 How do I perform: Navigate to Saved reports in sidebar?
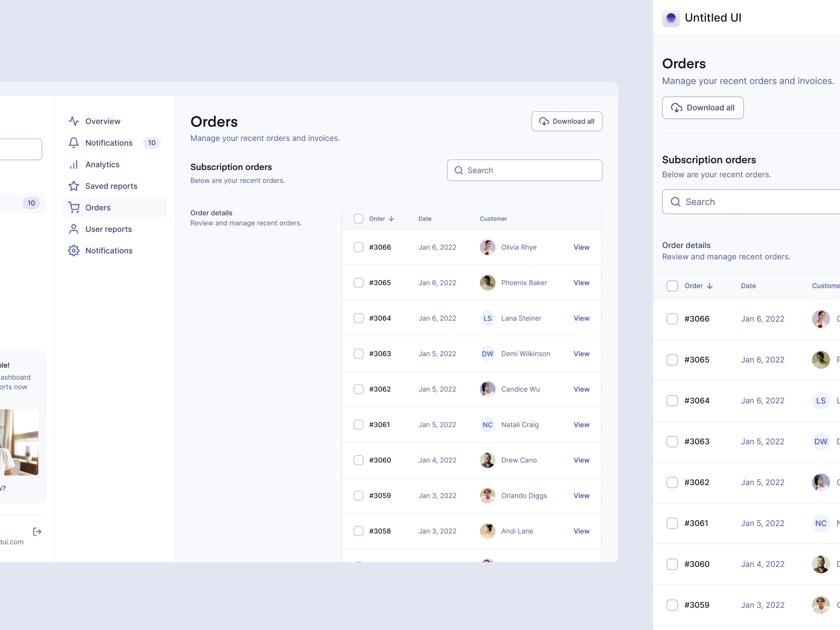click(x=111, y=186)
